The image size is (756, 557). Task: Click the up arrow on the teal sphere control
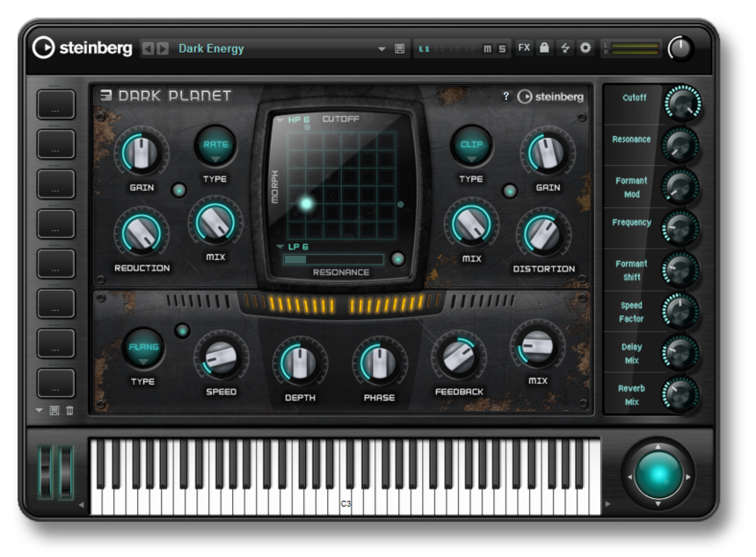click(658, 446)
